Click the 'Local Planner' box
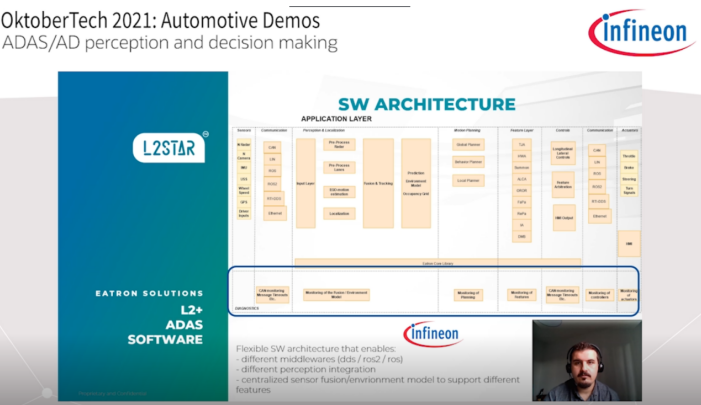This screenshot has width=701, height=405. click(x=468, y=181)
